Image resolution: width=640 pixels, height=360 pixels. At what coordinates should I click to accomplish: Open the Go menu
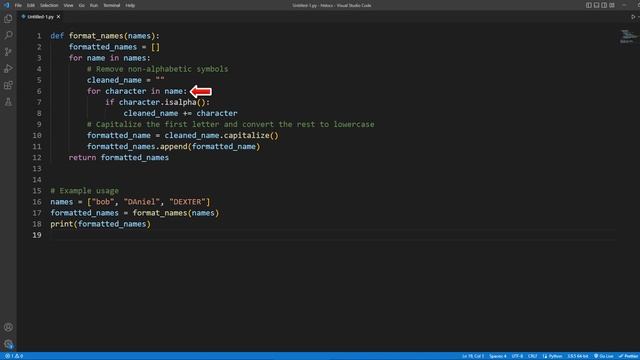coord(82,5)
